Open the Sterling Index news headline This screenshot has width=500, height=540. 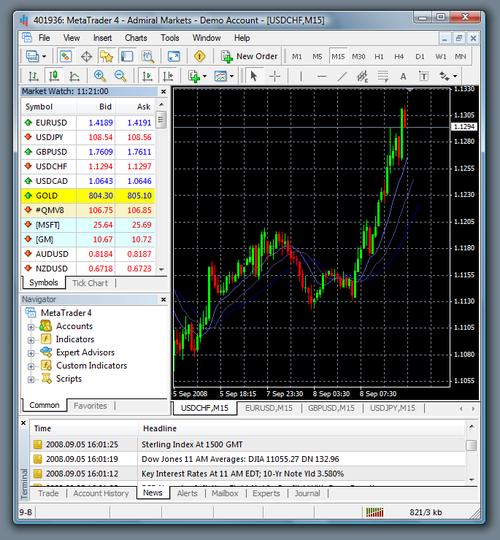click(x=192, y=445)
